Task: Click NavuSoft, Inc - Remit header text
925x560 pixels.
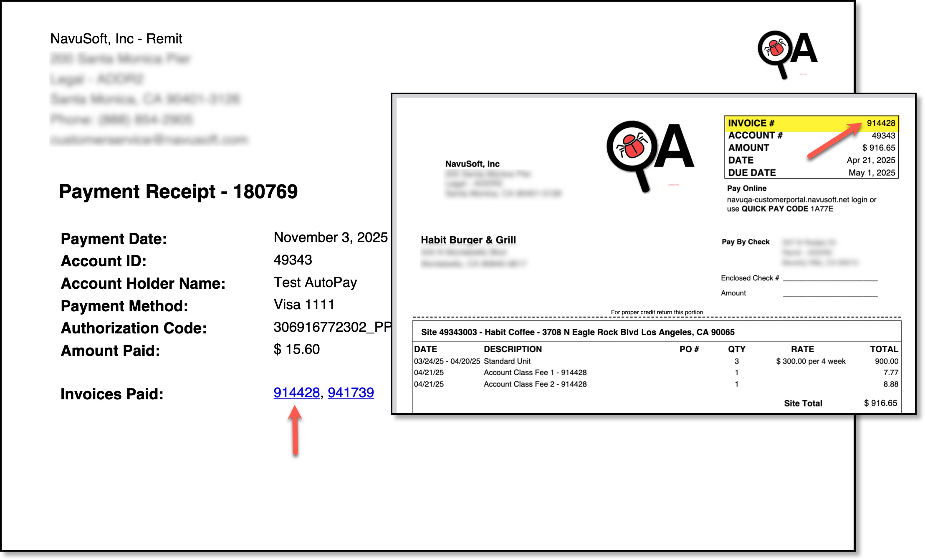Action: point(116,39)
